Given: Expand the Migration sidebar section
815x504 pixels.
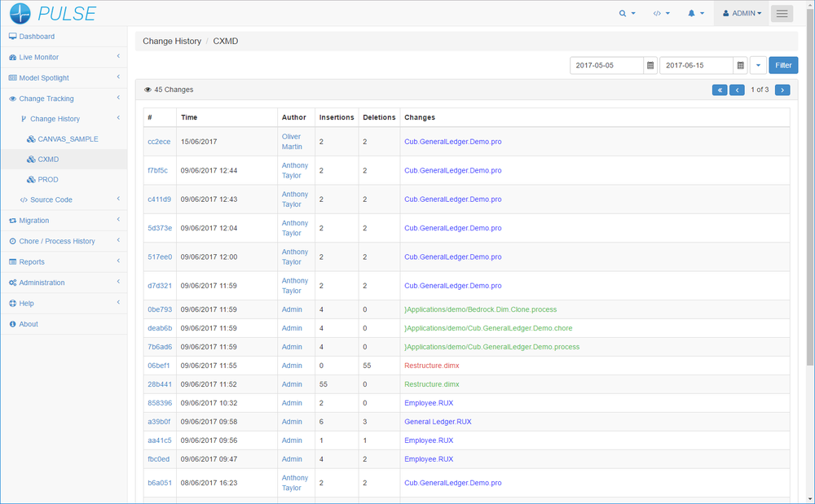Looking at the screenshot, I should click(x=34, y=221).
